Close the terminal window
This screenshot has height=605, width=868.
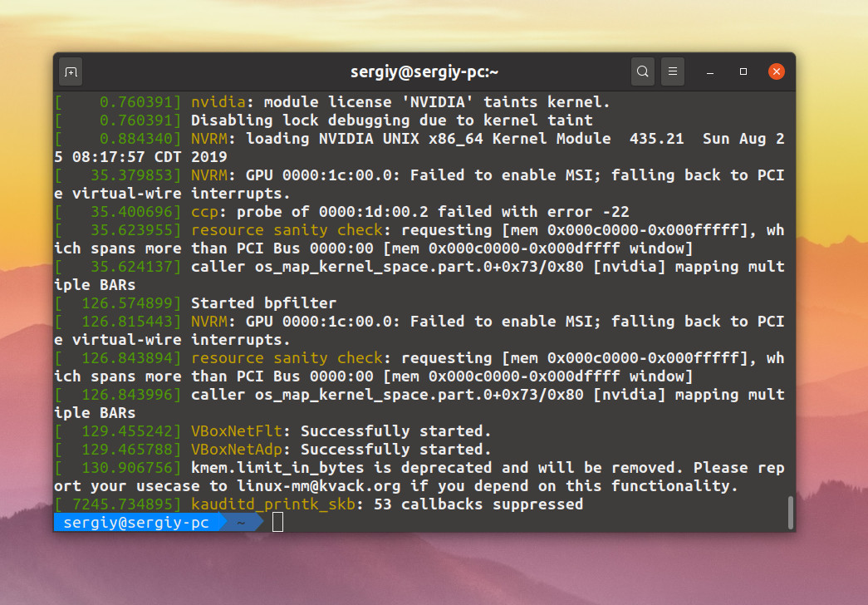[x=776, y=71]
